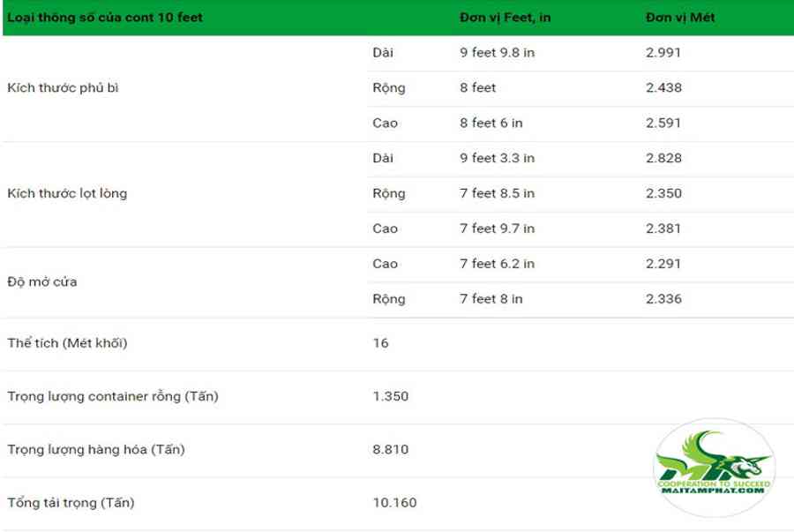Select the 'Kích thước phủ bì' row label
The image size is (794, 532).
pos(63,87)
